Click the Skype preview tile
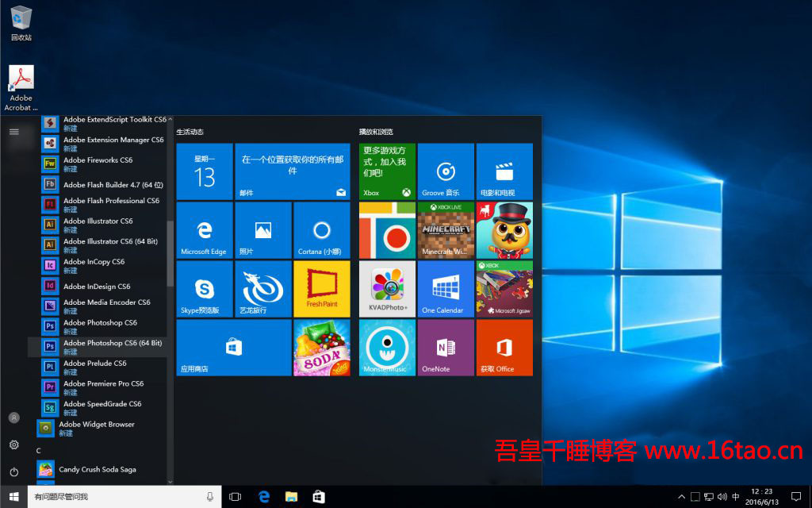The height and width of the screenshot is (508, 812). tap(205, 288)
